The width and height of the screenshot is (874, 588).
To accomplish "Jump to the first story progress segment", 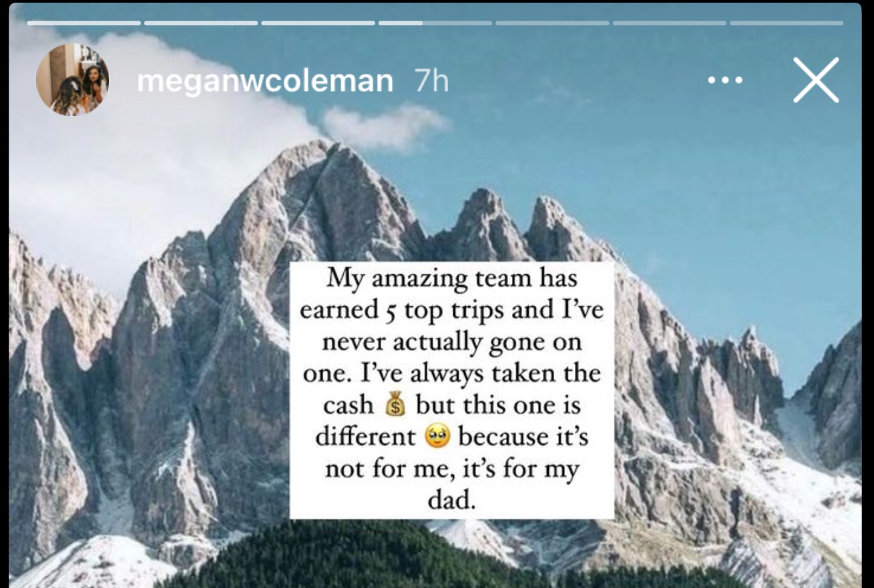I will pyautogui.click(x=84, y=23).
